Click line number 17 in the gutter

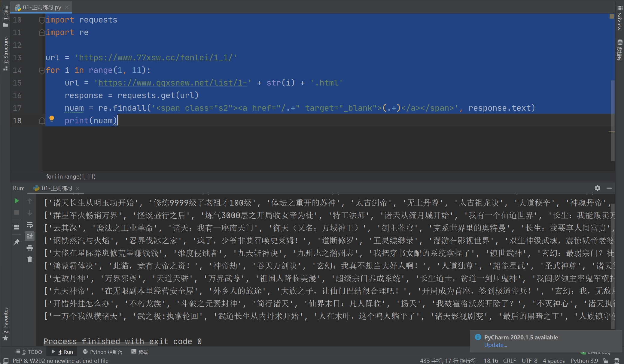[x=17, y=108]
